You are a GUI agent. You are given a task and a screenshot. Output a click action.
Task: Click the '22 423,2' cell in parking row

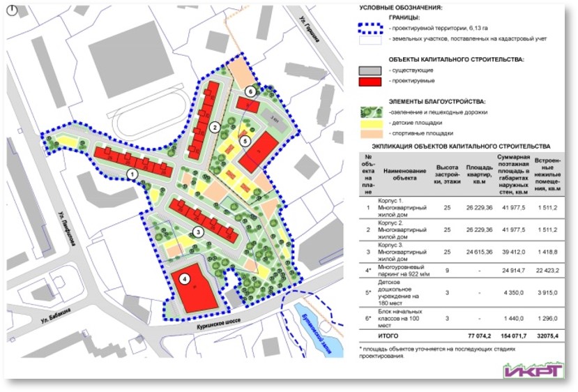tap(547, 271)
